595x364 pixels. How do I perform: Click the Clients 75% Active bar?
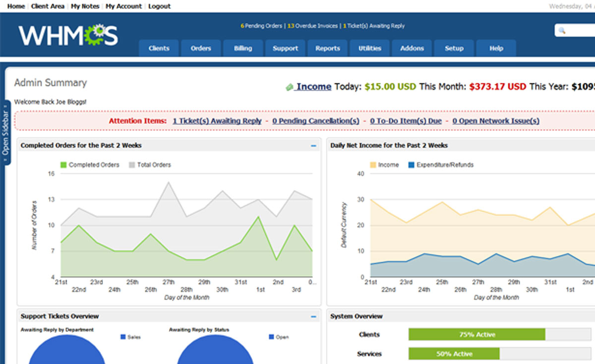pyautogui.click(x=477, y=335)
